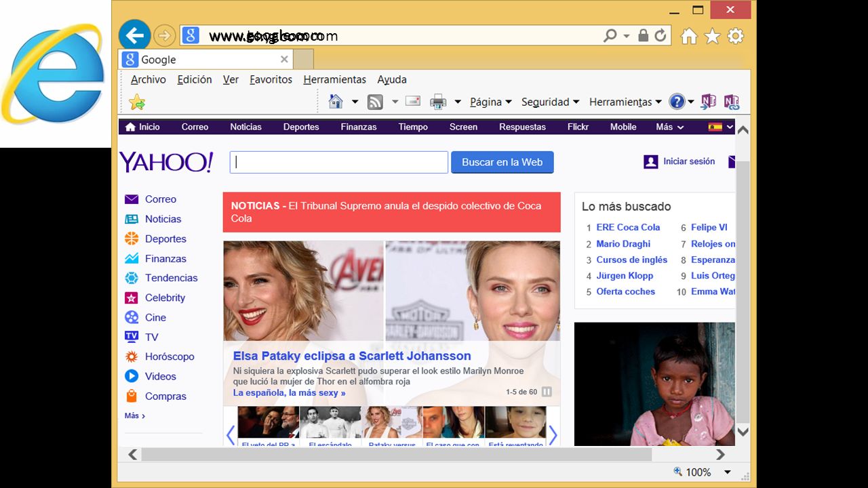Expand address bar search dropdown arrow

pyautogui.click(x=627, y=36)
